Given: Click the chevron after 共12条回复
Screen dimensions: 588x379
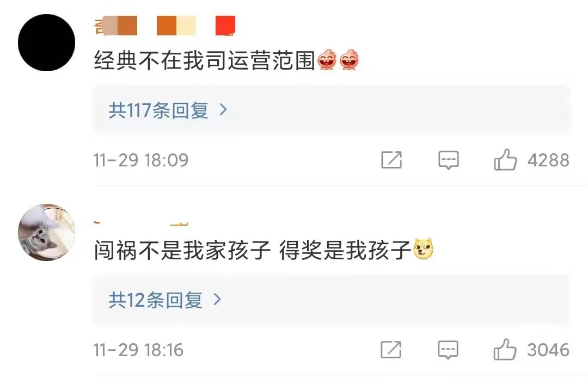Looking at the screenshot, I should [217, 300].
